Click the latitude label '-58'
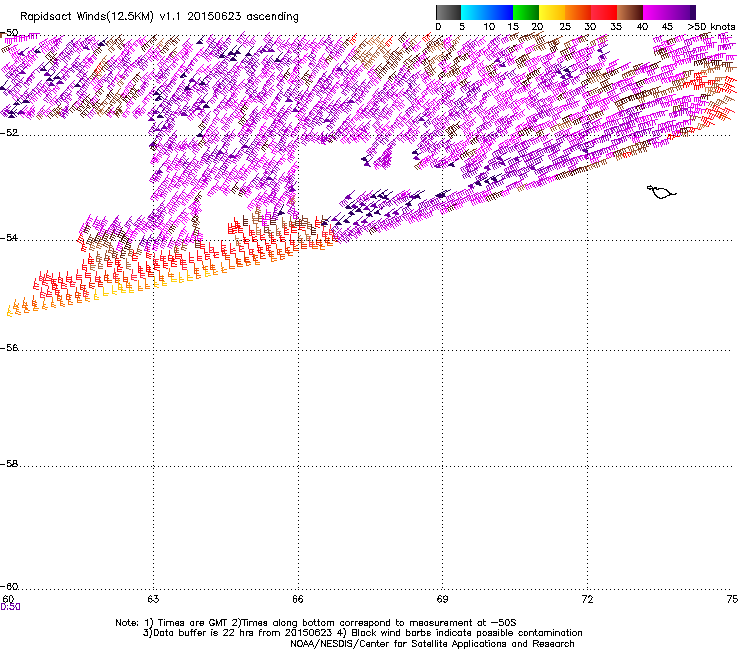 pos(9,464)
